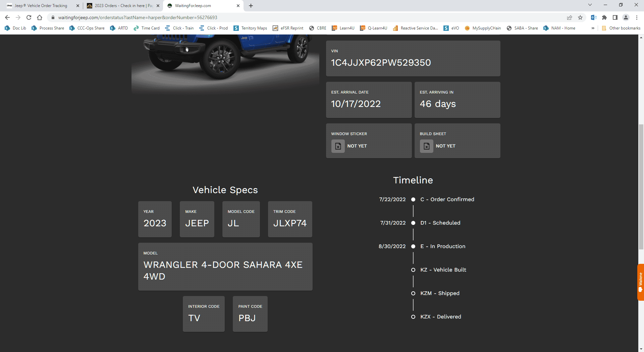Open Click - Prod bookmark
Screen dimensions: 644x352
214,28
